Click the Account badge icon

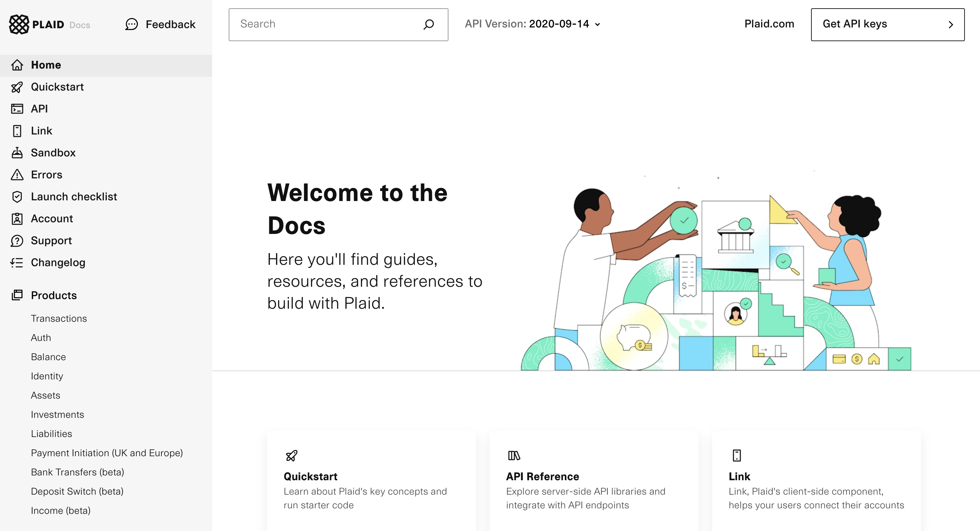17,219
